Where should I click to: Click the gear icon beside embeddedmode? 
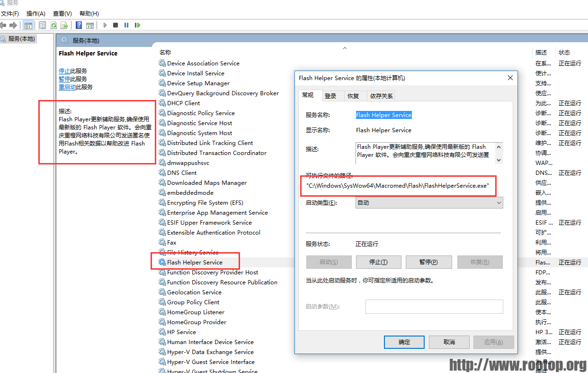(162, 192)
